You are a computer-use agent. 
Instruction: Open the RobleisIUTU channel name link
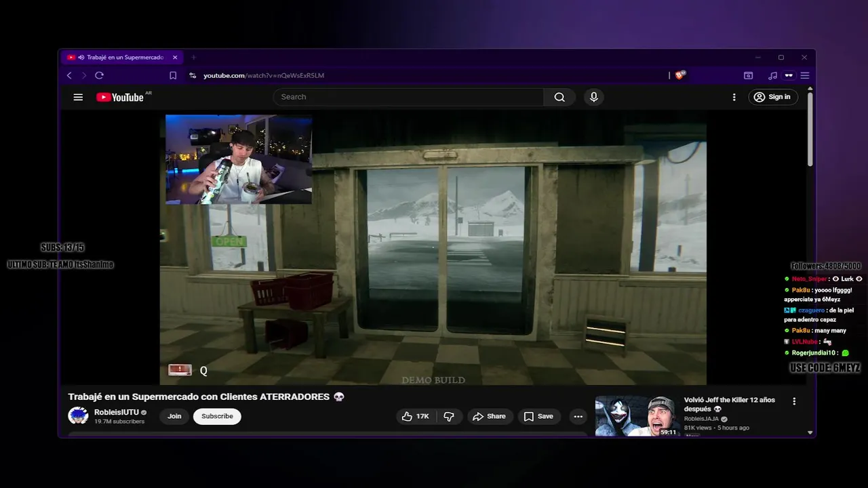click(117, 412)
